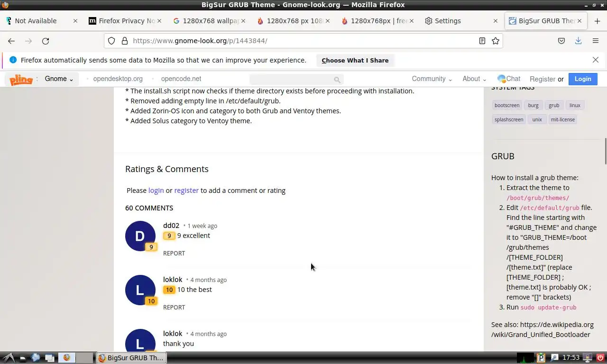Open a new tab with the plus button
The width and height of the screenshot is (607, 364).
tap(597, 21)
